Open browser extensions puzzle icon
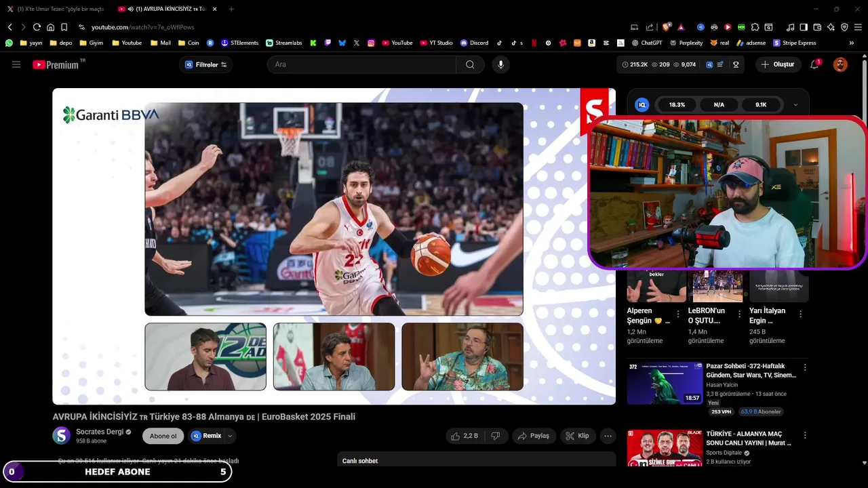Viewport: 868px width, 488px height. 755,27
